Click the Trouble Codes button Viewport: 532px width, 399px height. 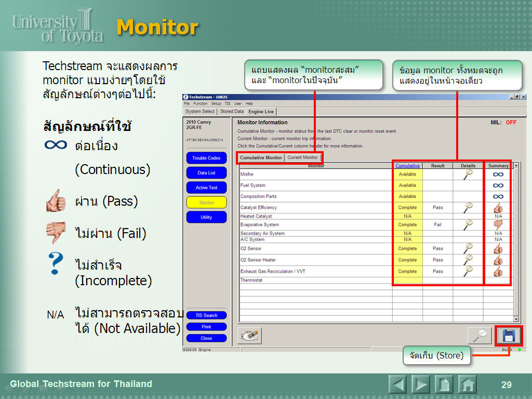pyautogui.click(x=206, y=158)
